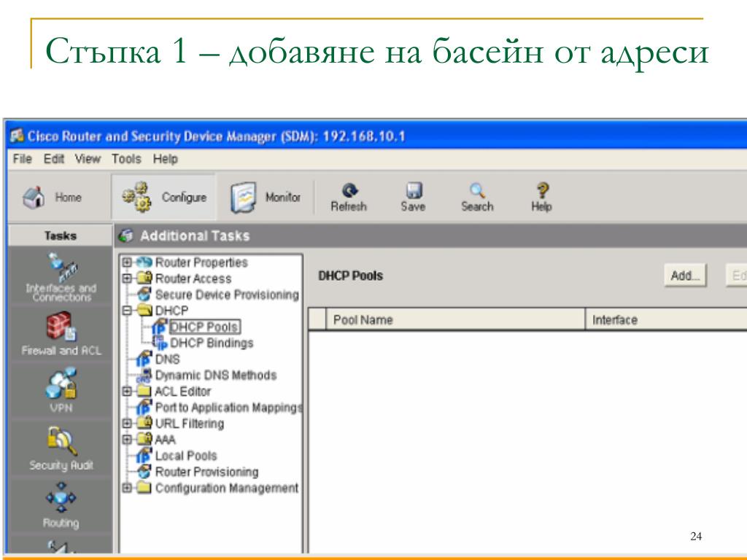Select Router Properties tree label
Viewport: 747px width, 560px height.
tap(201, 262)
